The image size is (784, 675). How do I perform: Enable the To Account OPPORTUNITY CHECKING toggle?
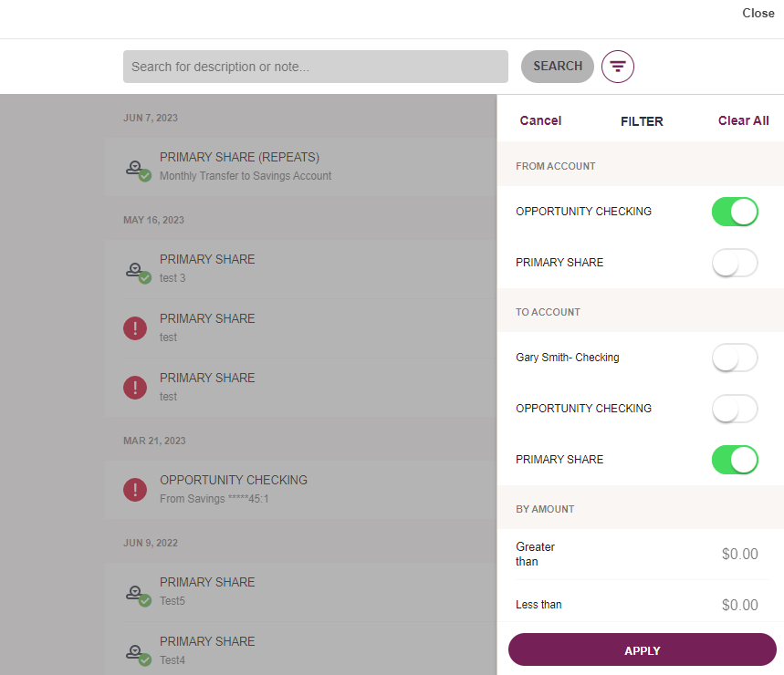pyautogui.click(x=735, y=409)
